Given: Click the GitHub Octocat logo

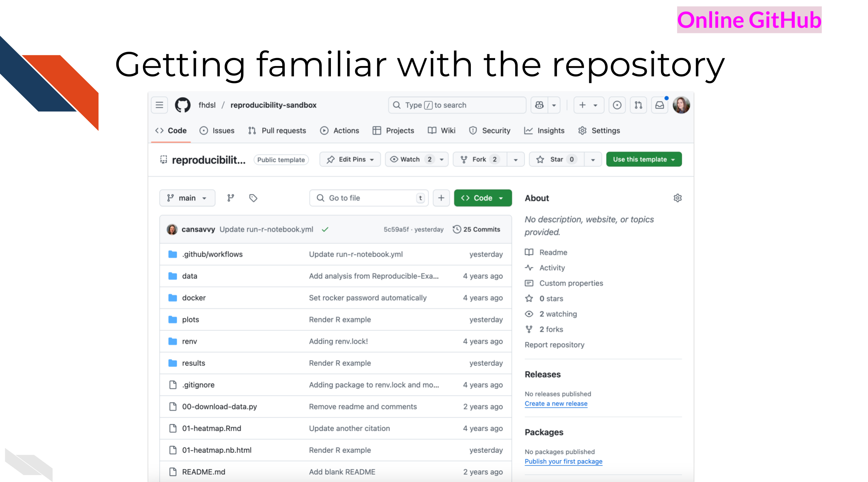Looking at the screenshot, I should click(x=183, y=105).
